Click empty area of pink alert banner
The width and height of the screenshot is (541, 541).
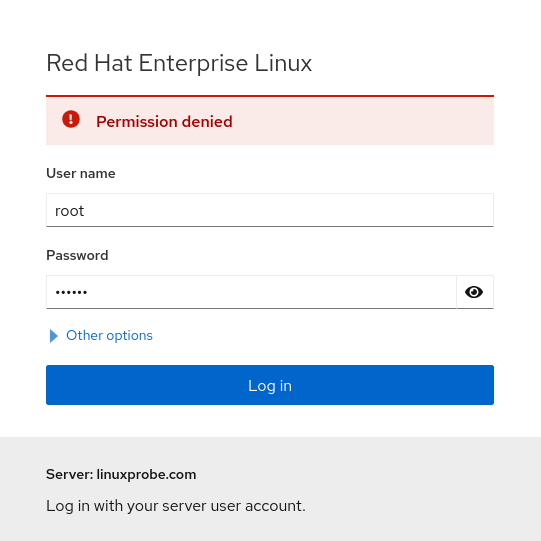point(362,121)
